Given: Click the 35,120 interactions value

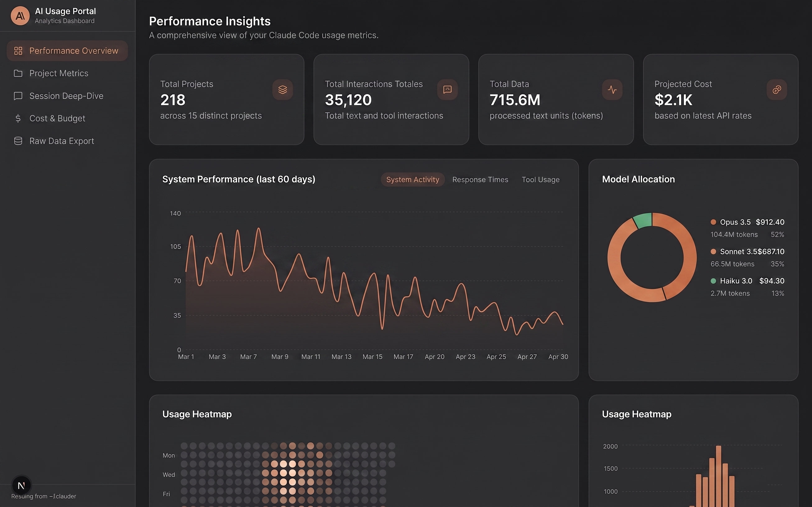Looking at the screenshot, I should pyautogui.click(x=348, y=100).
